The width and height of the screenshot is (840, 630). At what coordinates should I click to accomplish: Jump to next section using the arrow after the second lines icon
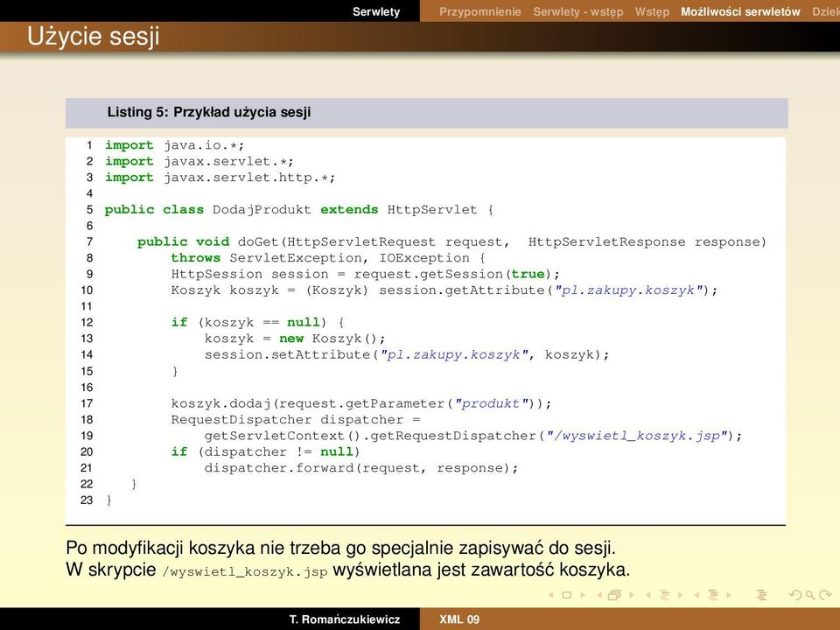[729, 595]
